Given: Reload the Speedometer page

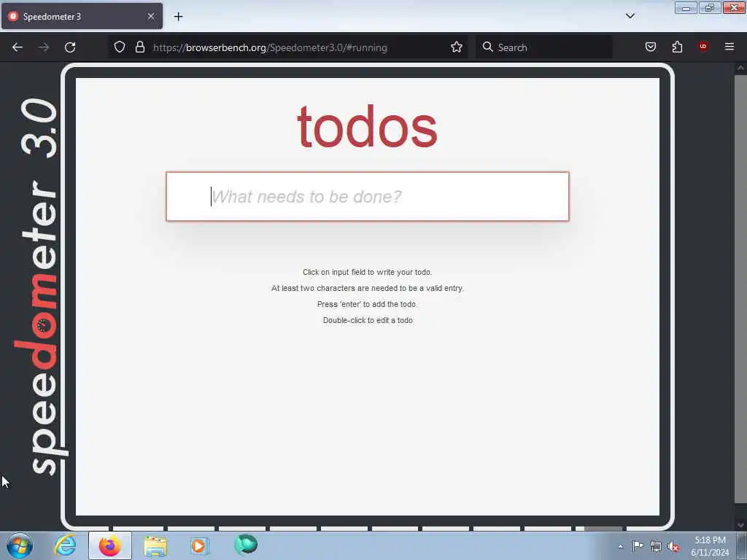Looking at the screenshot, I should point(70,47).
